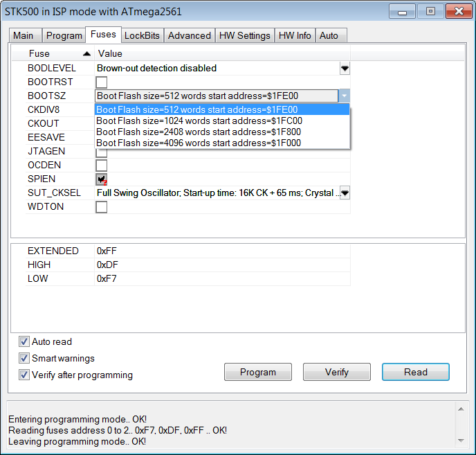The width and height of the screenshot is (476, 455).
Task: Minimize the STK500 window
Action: coord(402,12)
